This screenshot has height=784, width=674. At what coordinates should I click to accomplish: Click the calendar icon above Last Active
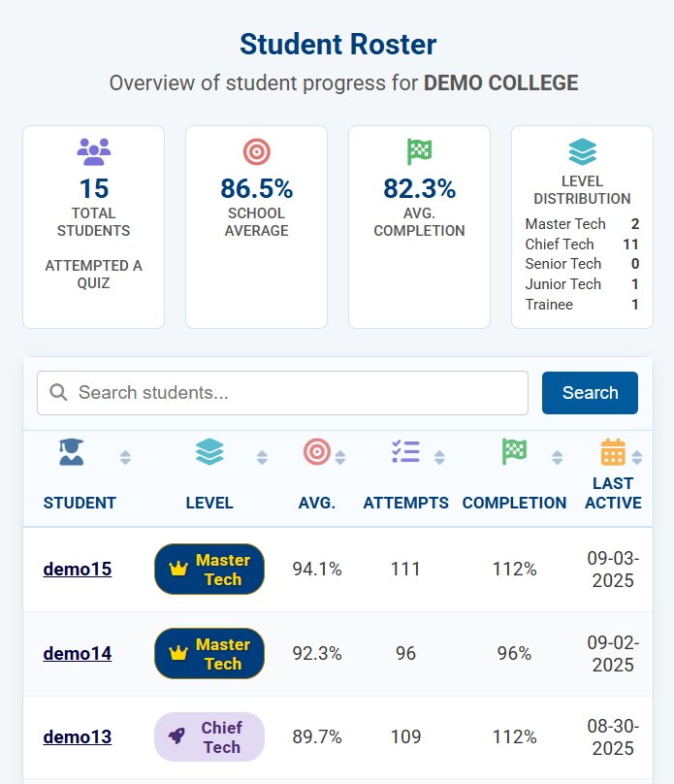tap(613, 452)
